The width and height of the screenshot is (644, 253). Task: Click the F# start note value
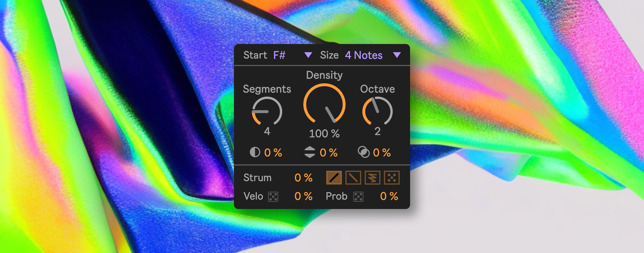279,55
